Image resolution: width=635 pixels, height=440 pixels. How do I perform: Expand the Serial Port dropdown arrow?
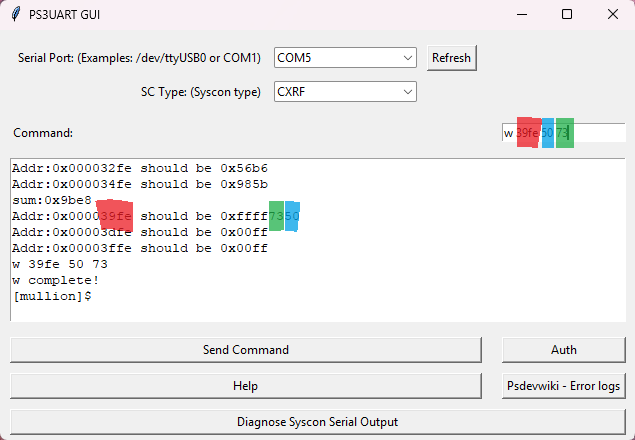[407, 58]
